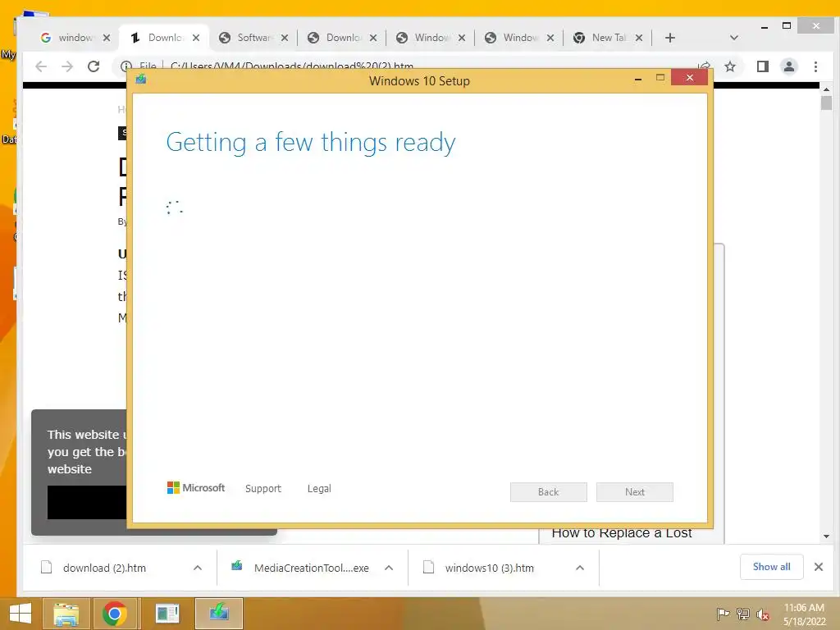Image resolution: width=840 pixels, height=630 pixels.
Task: Click the Chrome forward arrow
Action: point(67,66)
